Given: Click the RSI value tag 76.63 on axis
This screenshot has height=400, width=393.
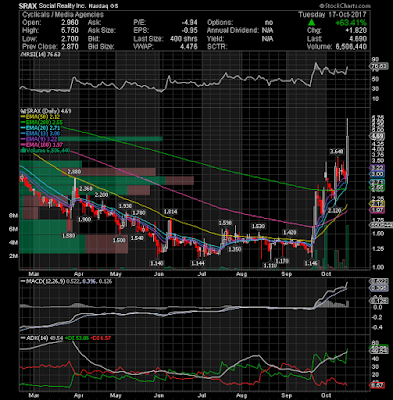Looking at the screenshot, I should click(x=379, y=67).
